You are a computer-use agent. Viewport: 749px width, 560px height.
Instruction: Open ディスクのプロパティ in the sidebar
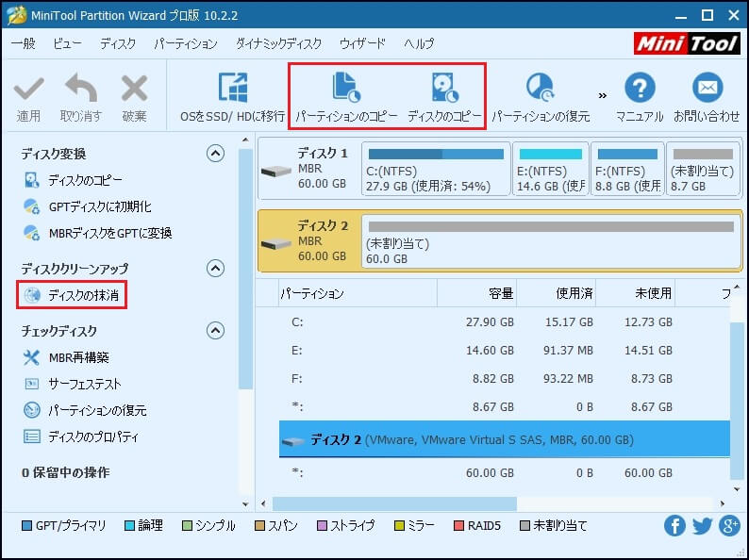(x=81, y=436)
